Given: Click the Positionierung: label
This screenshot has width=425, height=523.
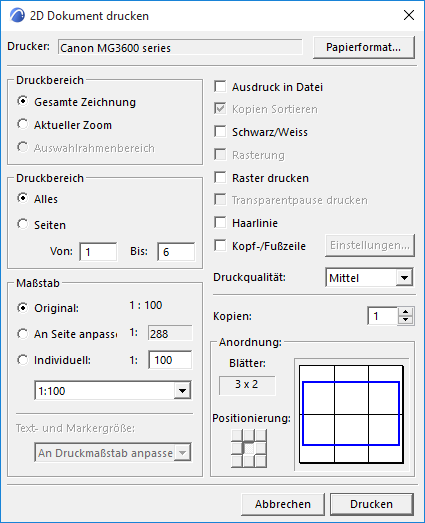Looking at the screenshot, I should pyautogui.click(x=252, y=418).
